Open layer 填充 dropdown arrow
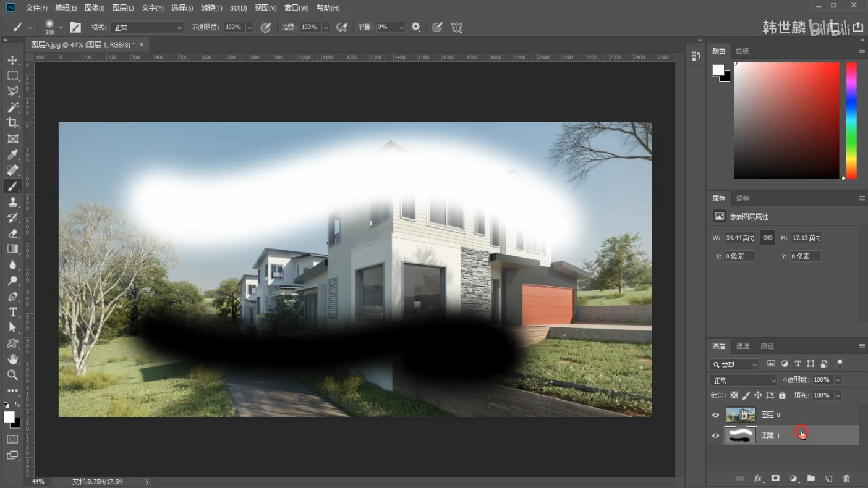Screen dimensions: 868x488 [838, 395]
